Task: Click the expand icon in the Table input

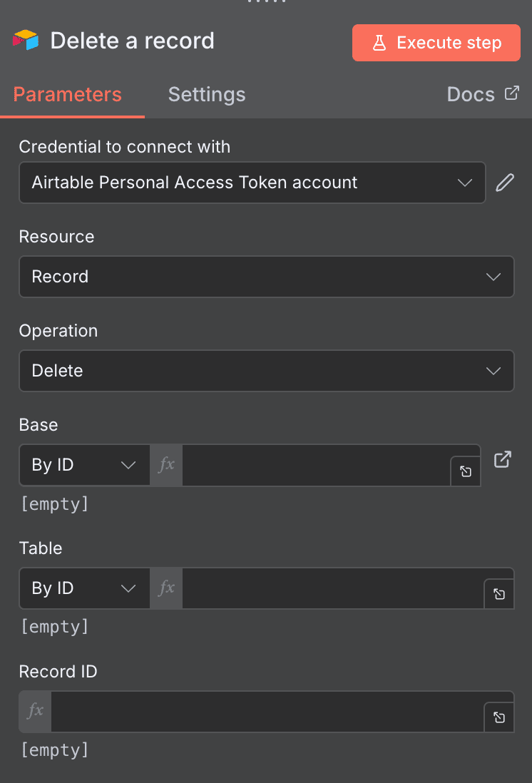Action: tap(498, 594)
